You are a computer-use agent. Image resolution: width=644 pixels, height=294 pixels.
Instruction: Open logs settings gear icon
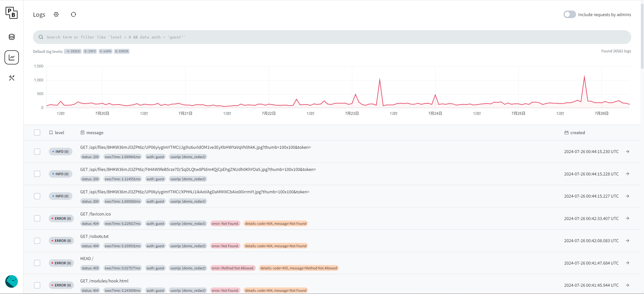point(56,14)
